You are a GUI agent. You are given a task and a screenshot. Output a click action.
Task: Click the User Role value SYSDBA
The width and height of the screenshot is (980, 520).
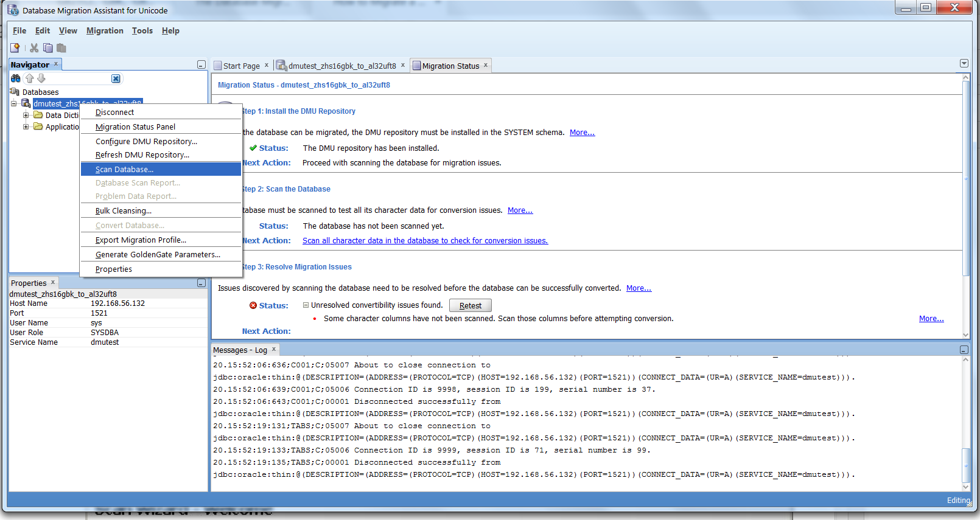tap(105, 332)
